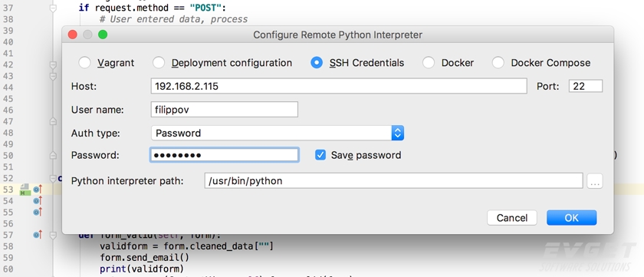Click the '# User entered data, process' comment
Image resolution: width=644 pixels, height=277 pixels.
pos(174,19)
